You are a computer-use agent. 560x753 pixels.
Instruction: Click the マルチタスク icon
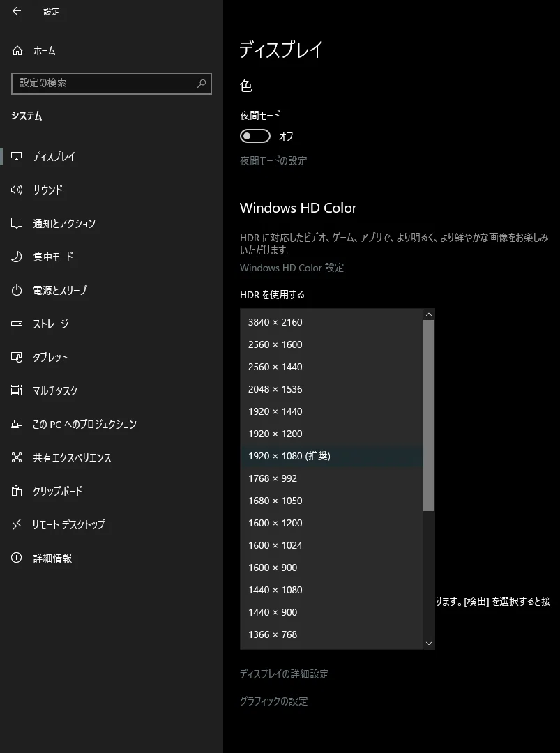pos(17,390)
